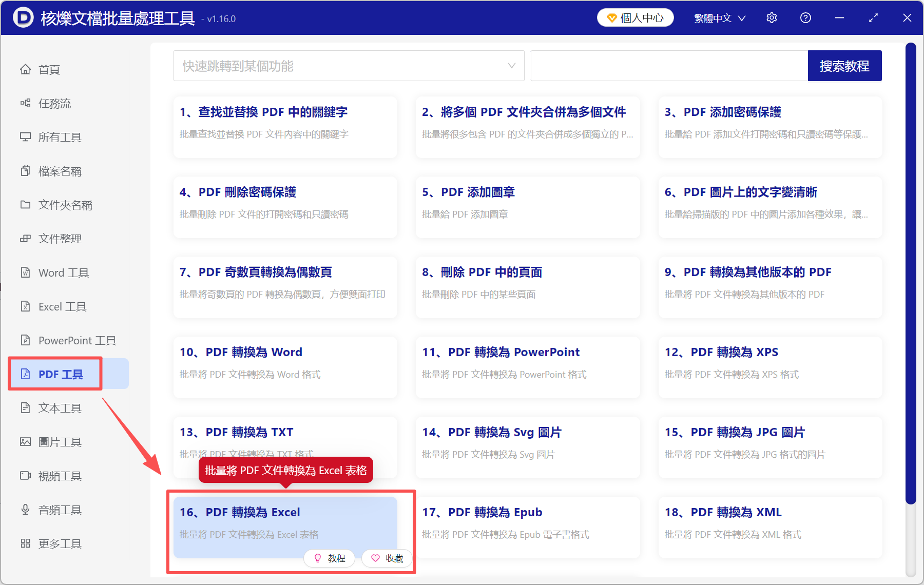Click the 搜索教程 search button

coord(844,66)
